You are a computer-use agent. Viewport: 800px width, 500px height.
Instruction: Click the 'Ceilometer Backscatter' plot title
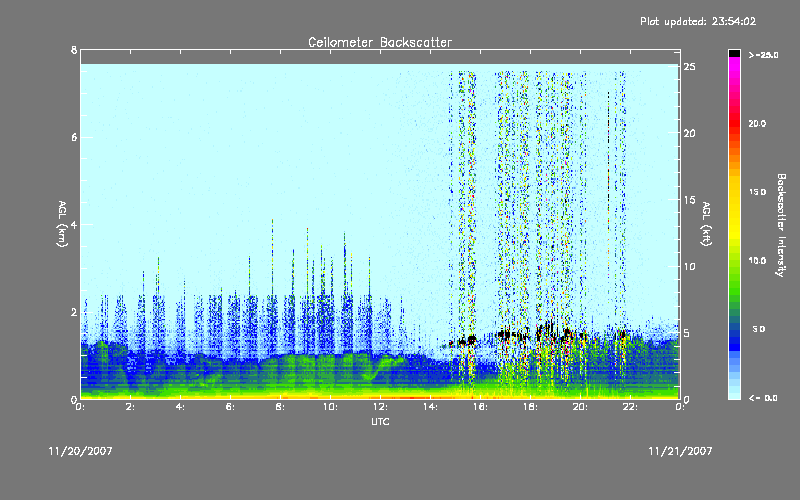[x=380, y=42]
